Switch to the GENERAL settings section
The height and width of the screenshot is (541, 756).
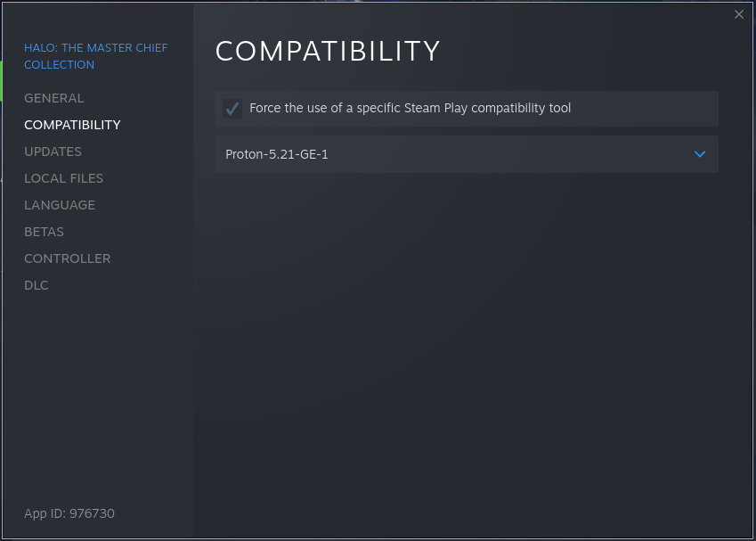pos(53,97)
